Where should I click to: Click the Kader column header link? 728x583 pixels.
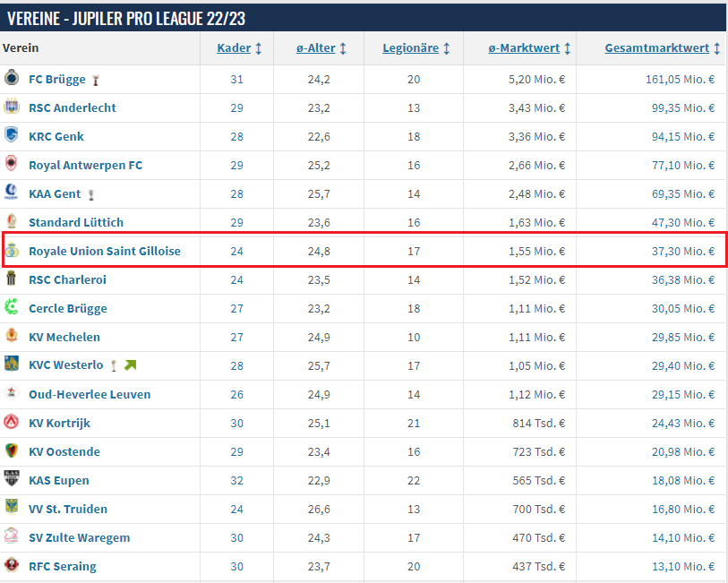(x=234, y=48)
